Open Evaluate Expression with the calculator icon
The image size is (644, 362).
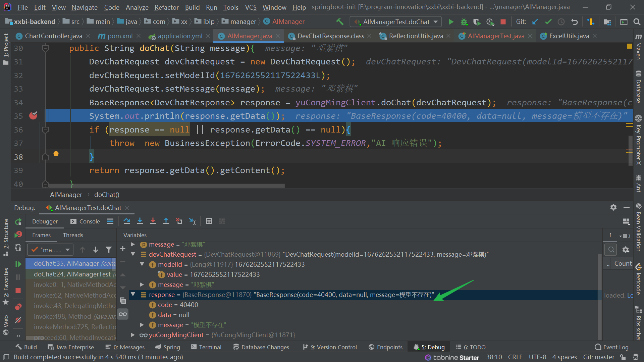pos(209,221)
